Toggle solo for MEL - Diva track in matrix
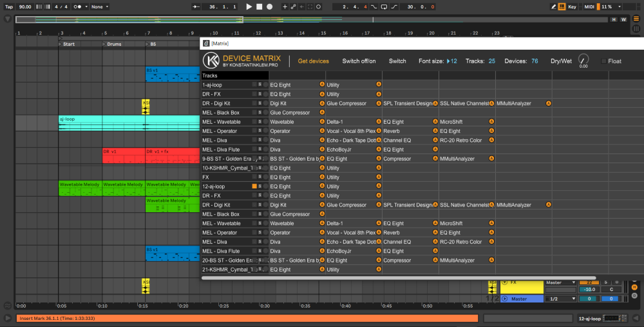Viewport: 644px width, 327px height. pyautogui.click(x=260, y=140)
